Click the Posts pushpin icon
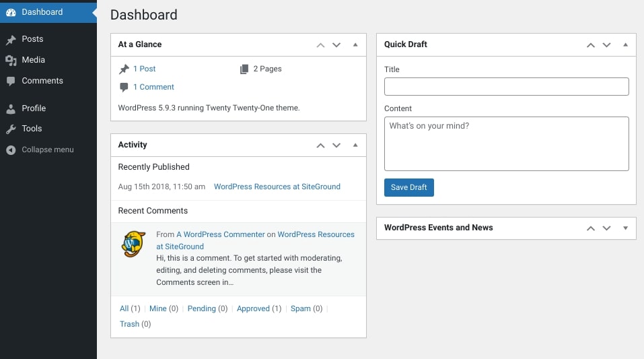This screenshot has height=359, width=644. [11, 40]
